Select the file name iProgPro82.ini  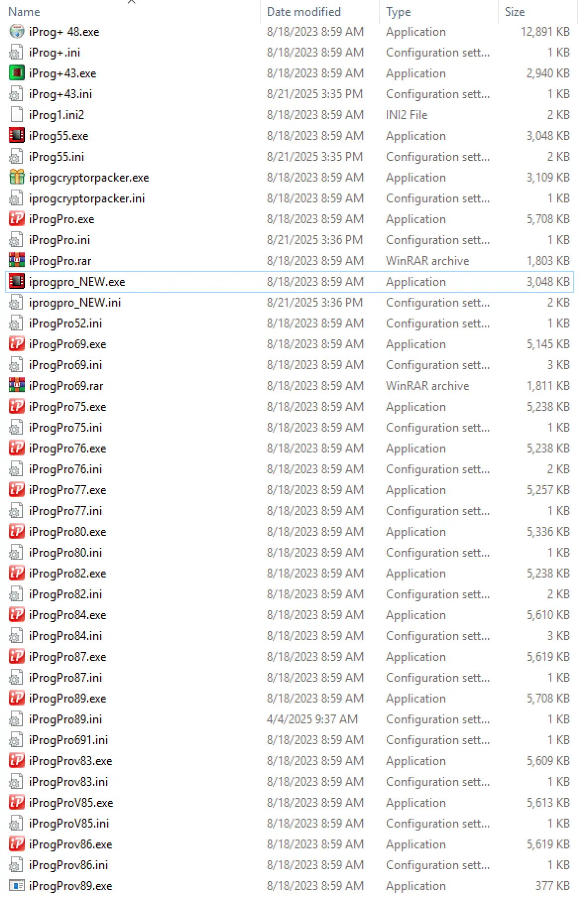pos(65,594)
